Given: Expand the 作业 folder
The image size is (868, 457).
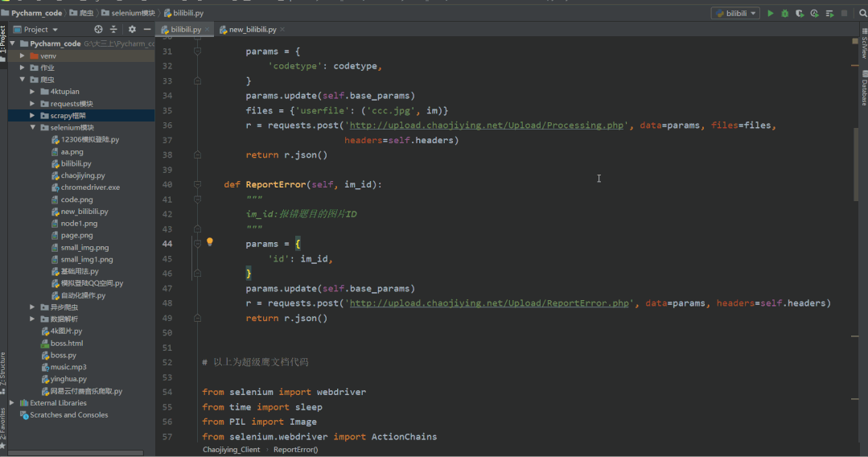Looking at the screenshot, I should coord(23,68).
